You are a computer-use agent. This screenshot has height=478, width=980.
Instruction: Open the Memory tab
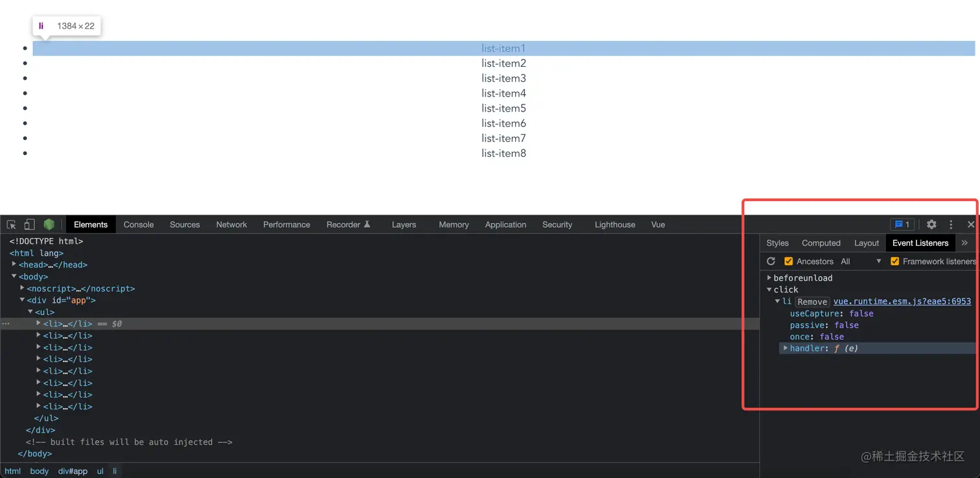tap(454, 224)
